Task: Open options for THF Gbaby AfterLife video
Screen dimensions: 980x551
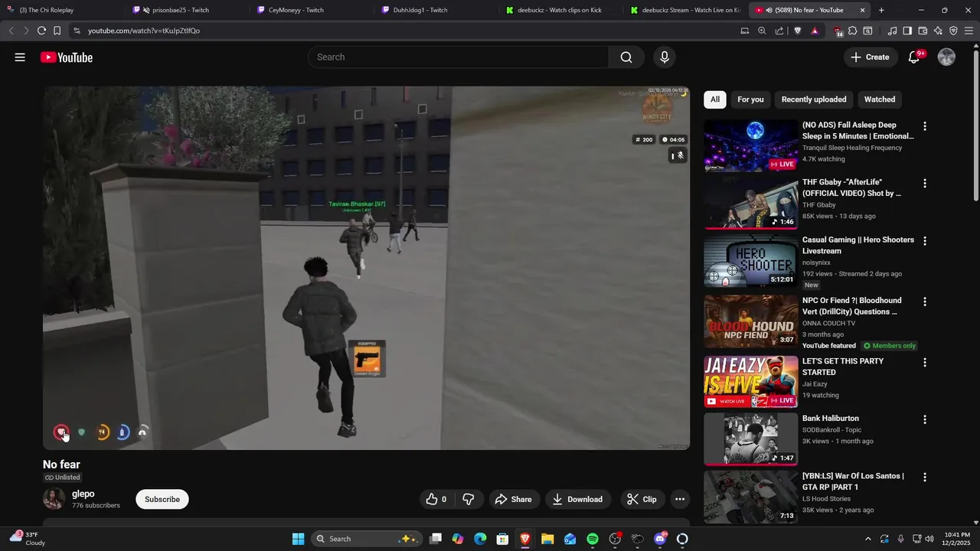Action: click(925, 184)
